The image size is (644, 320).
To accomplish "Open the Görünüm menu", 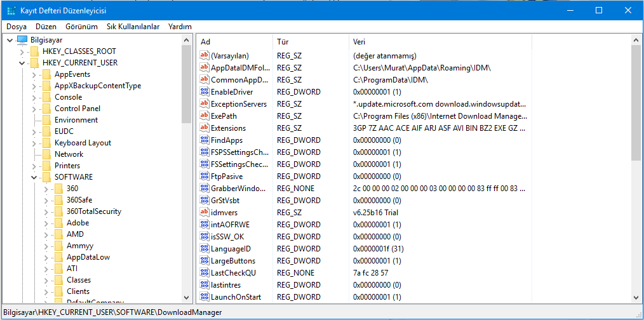I will click(x=81, y=27).
